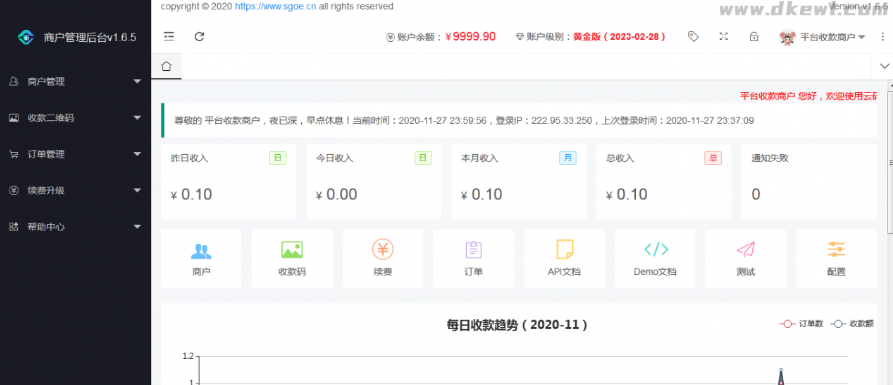
Task: Click the 帮助中心 sidebar grid icon
Action: tap(14, 227)
